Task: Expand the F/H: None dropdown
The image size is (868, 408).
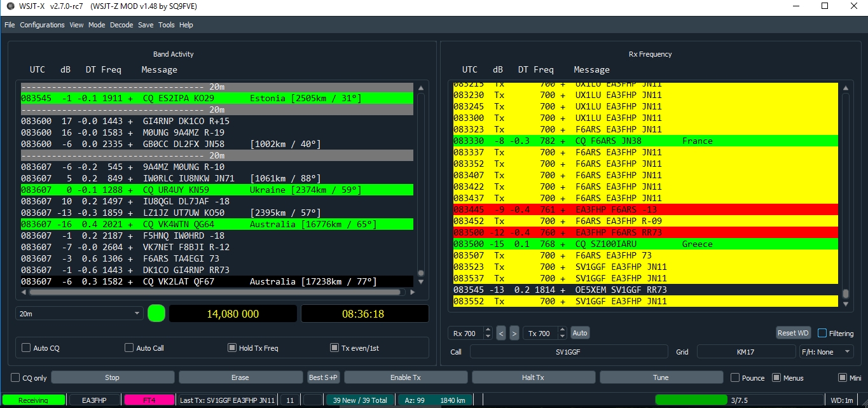Action: pos(826,351)
